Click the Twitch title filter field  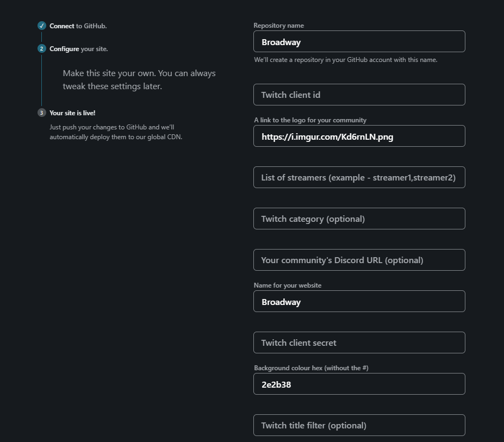[359, 425]
